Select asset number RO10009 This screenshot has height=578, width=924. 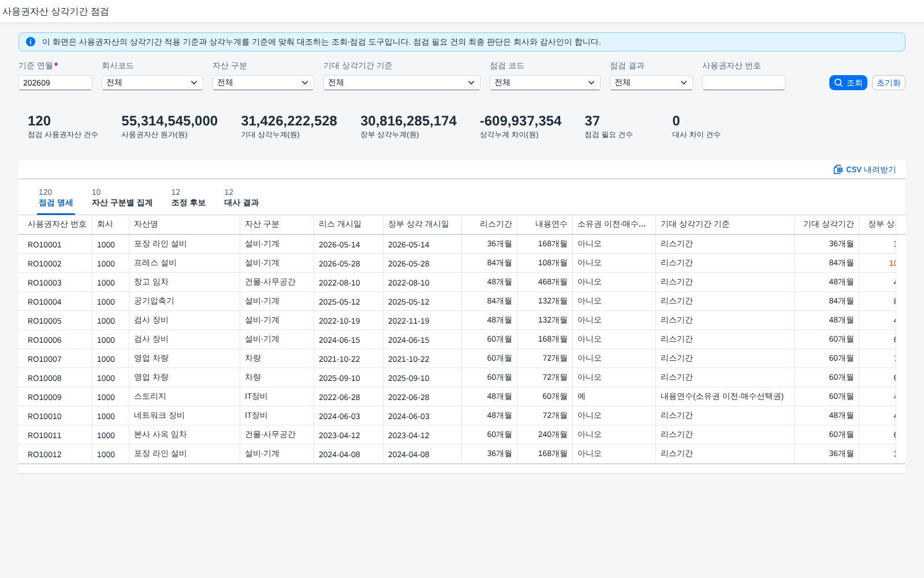44,397
